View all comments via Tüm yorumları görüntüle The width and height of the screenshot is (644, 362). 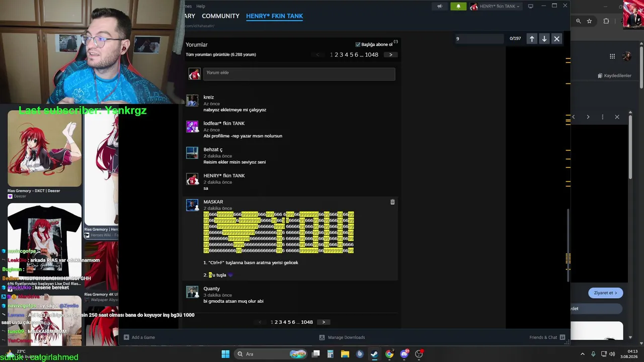[x=221, y=55]
